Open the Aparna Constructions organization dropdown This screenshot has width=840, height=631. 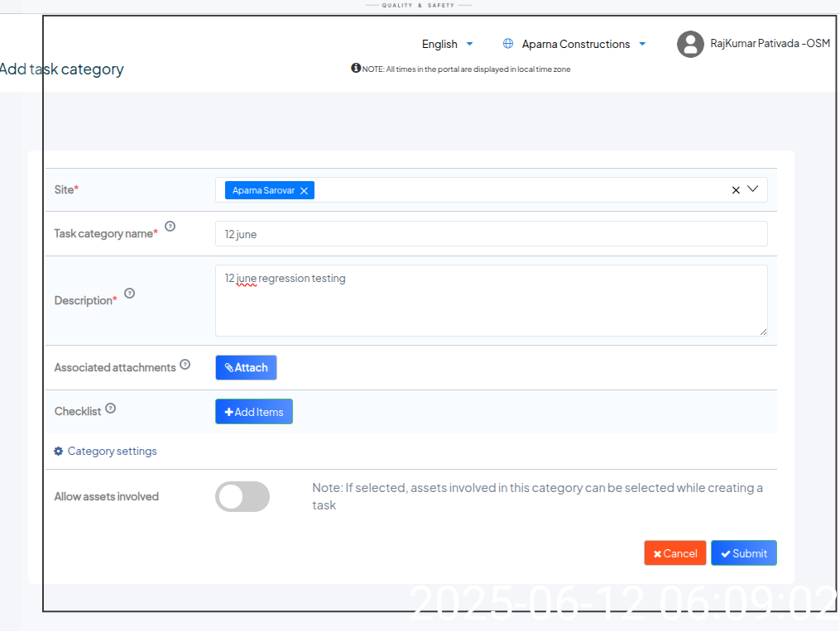click(583, 44)
